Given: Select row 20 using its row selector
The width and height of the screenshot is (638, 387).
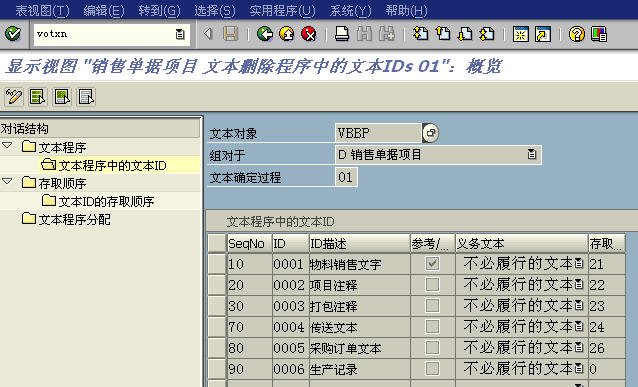Looking at the screenshot, I should 216,285.
